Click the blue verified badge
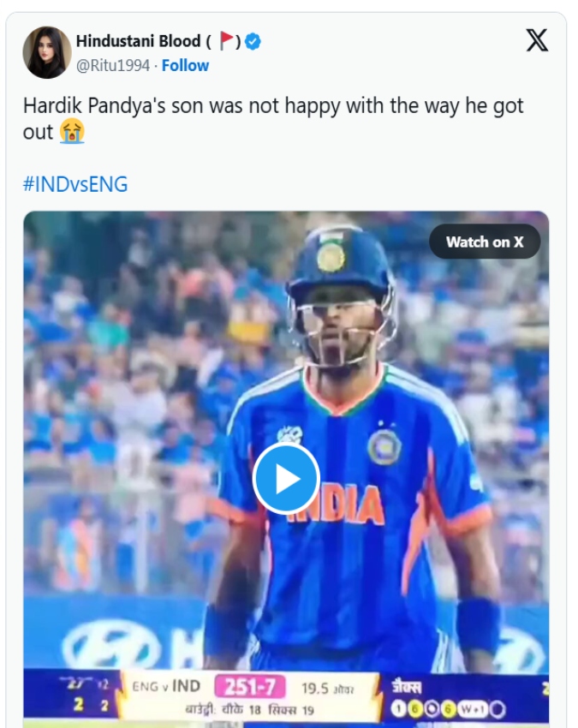Viewport: 578px width, 728px height. click(254, 41)
